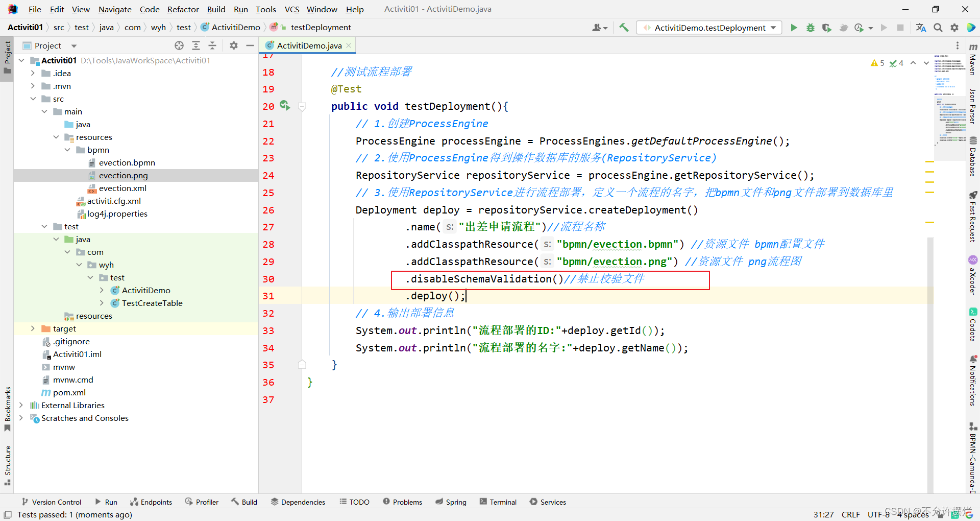Open the Problems tool window

click(402, 502)
